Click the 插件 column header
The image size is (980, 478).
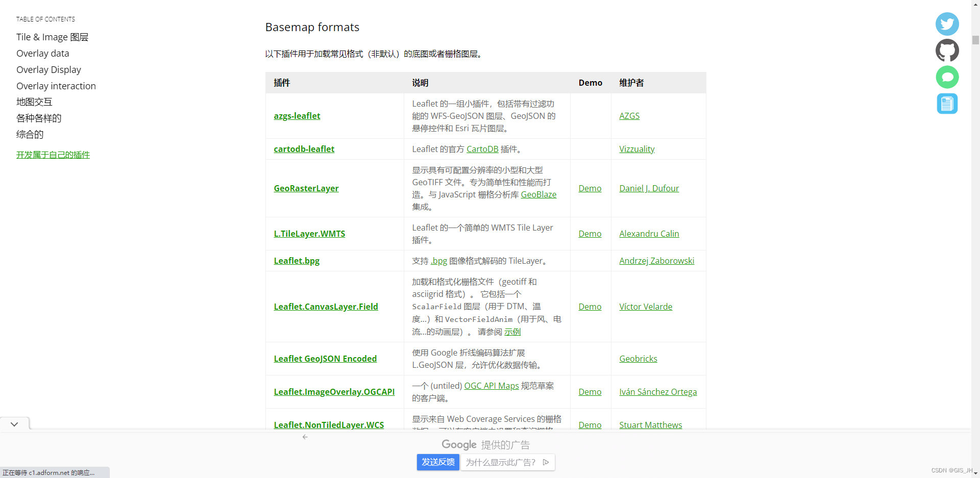pos(282,83)
